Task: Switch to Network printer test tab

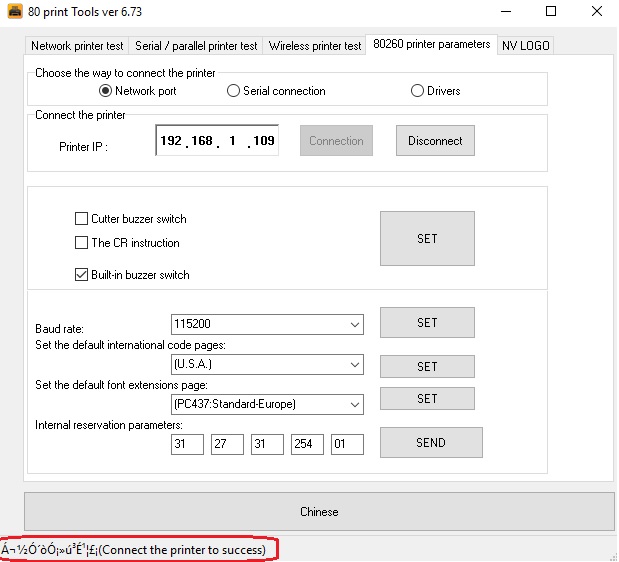Action: [77, 46]
